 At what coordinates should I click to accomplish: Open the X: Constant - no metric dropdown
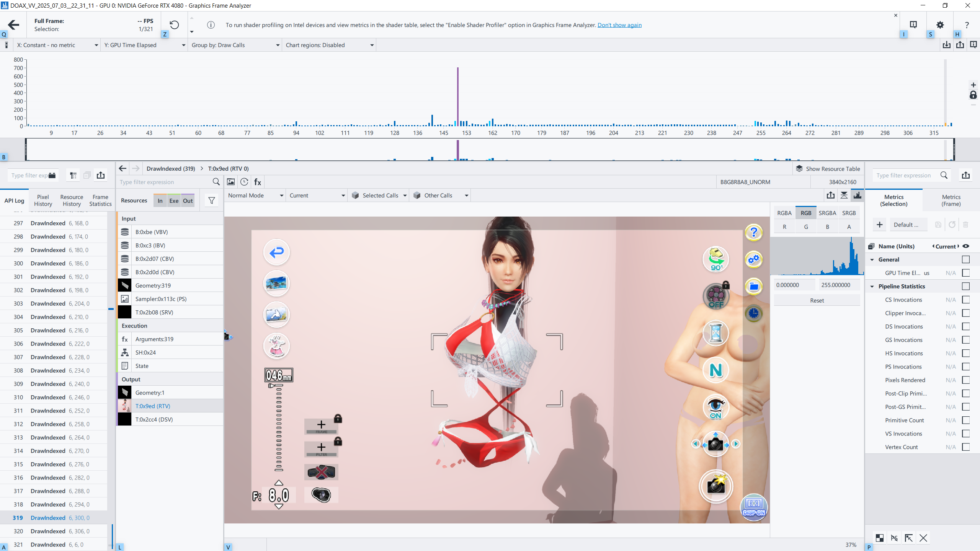click(57, 45)
